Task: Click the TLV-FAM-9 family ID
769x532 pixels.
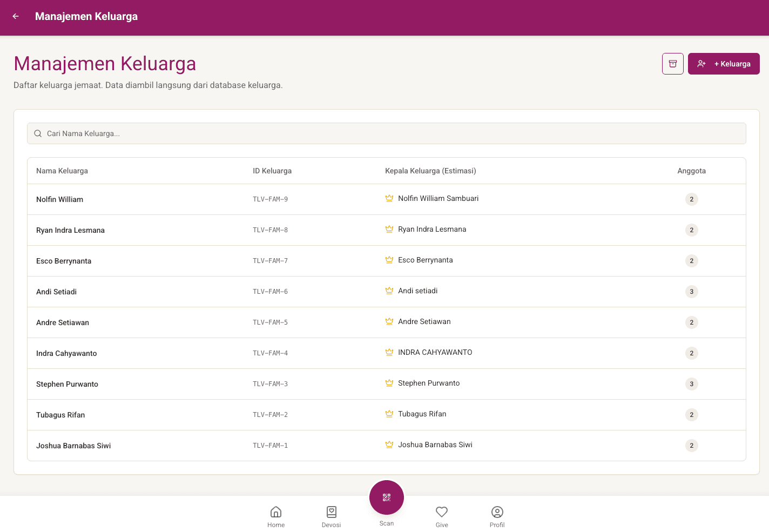Action: (x=270, y=199)
